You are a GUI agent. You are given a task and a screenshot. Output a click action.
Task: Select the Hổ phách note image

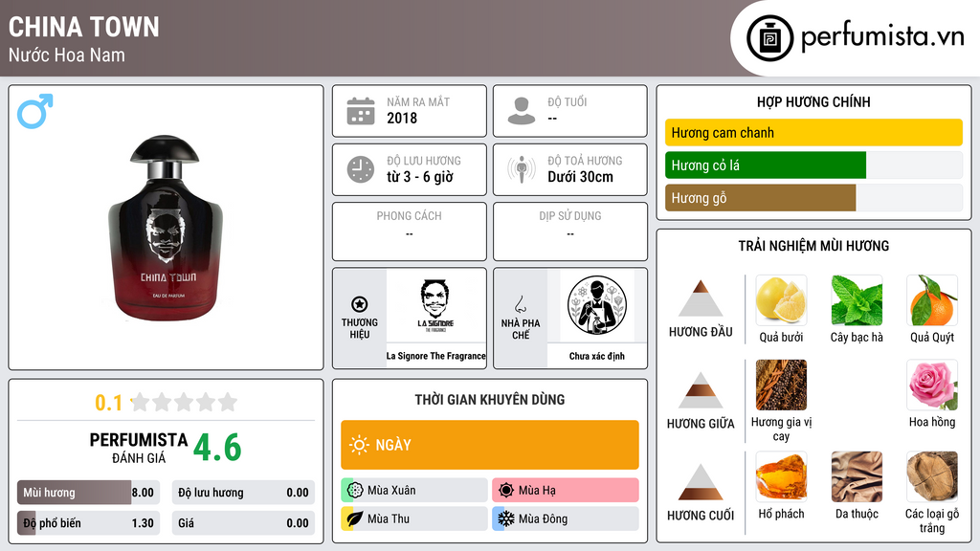coord(781,476)
